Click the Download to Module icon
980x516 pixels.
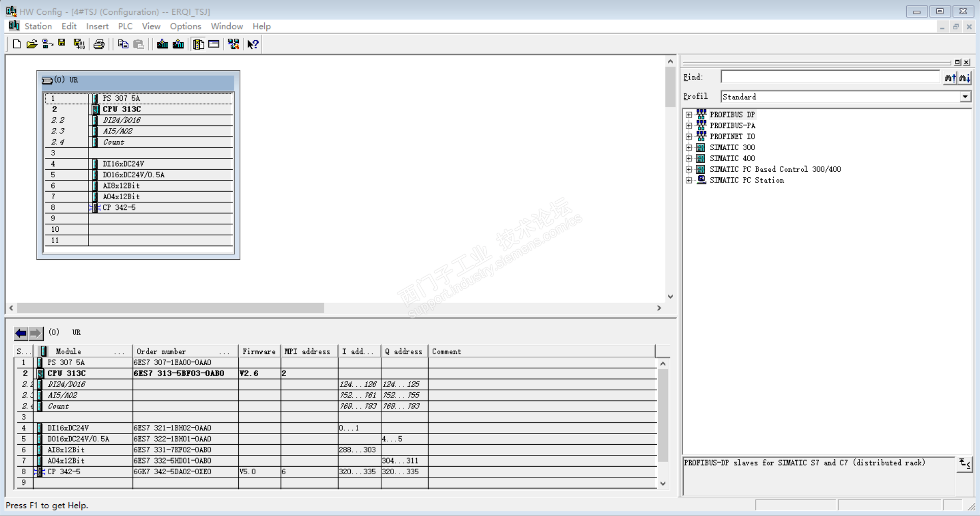[162, 44]
